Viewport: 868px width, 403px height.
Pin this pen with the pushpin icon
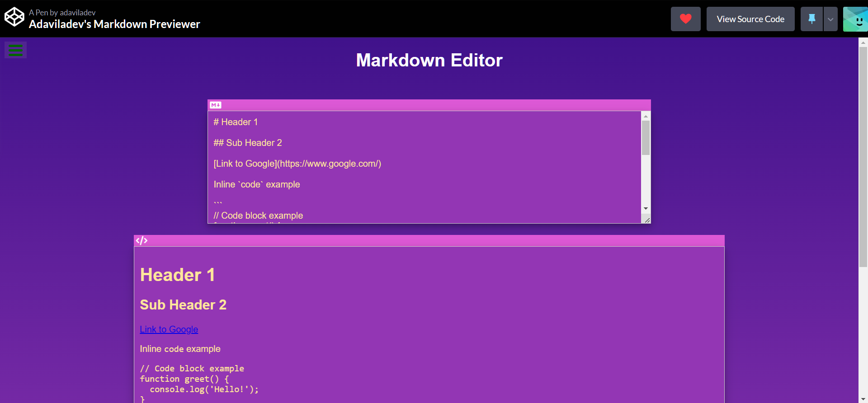(x=811, y=19)
